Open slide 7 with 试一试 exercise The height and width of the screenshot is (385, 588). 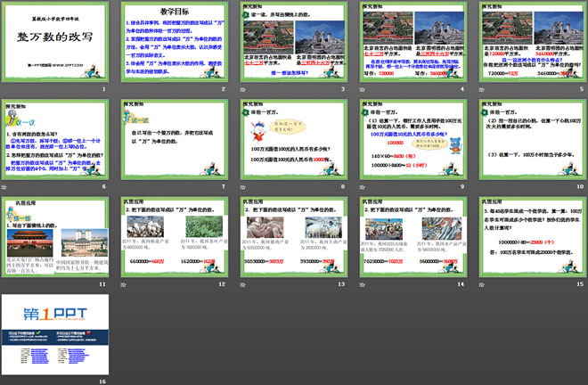point(174,140)
